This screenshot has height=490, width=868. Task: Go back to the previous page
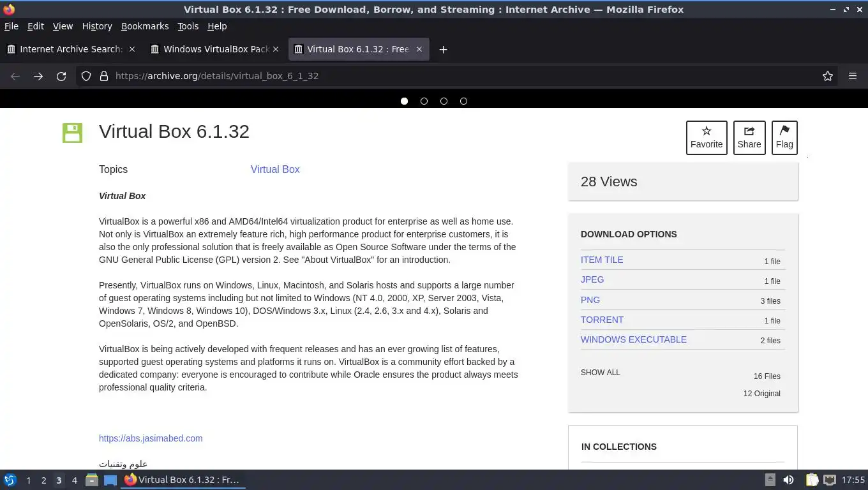click(x=15, y=76)
